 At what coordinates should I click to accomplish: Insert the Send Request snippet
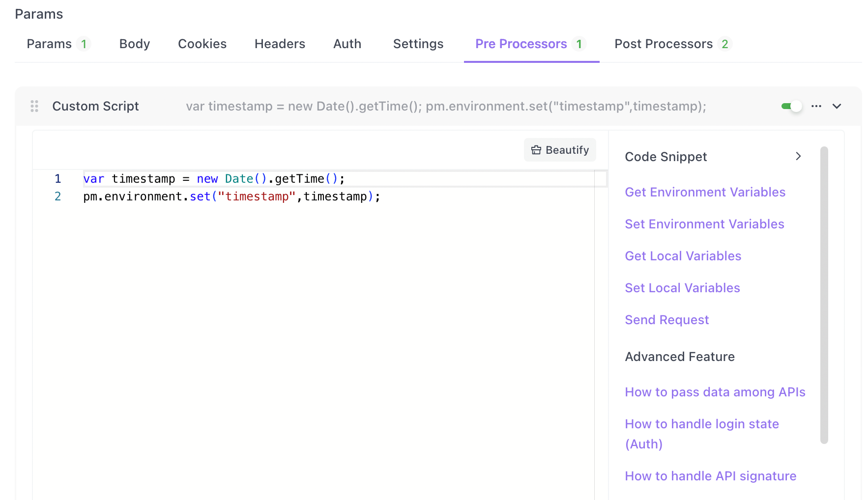pos(666,320)
